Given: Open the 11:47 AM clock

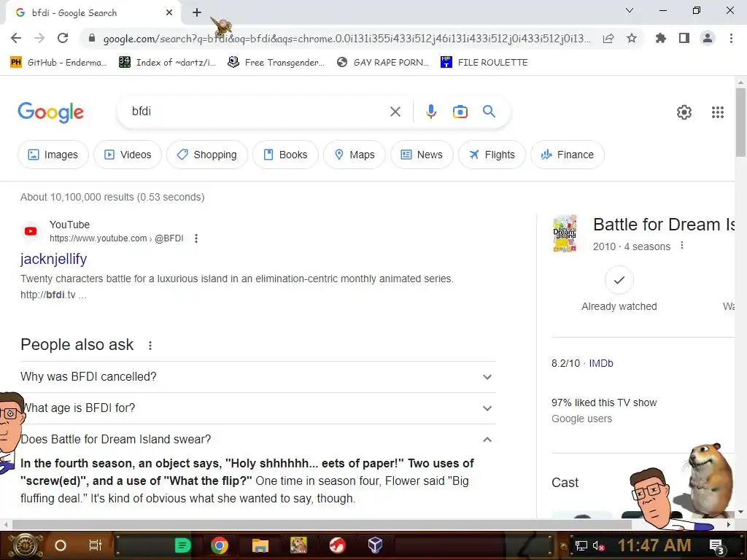Looking at the screenshot, I should pos(654,545).
